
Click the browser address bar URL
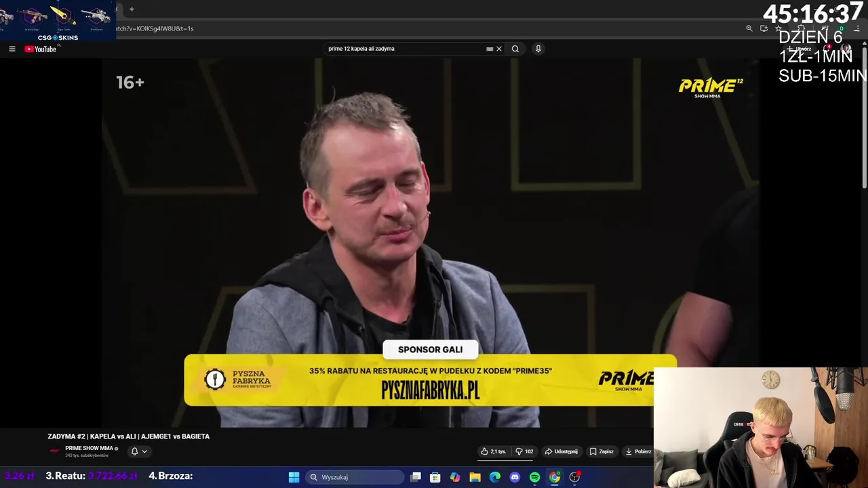tap(155, 28)
